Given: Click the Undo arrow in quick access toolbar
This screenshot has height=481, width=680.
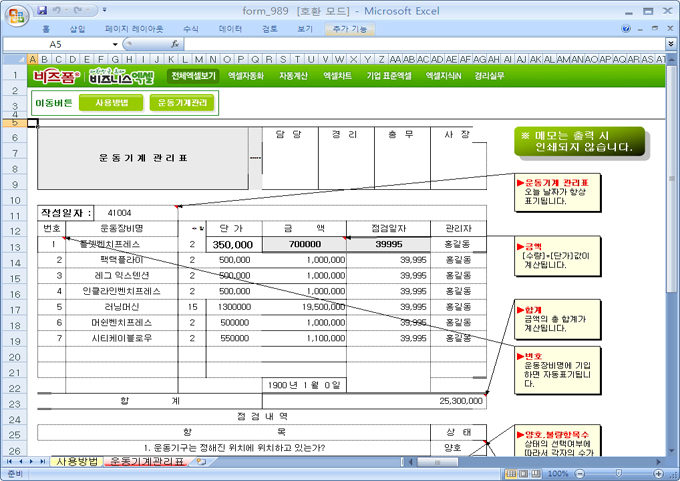Looking at the screenshot, I should click(58, 10).
